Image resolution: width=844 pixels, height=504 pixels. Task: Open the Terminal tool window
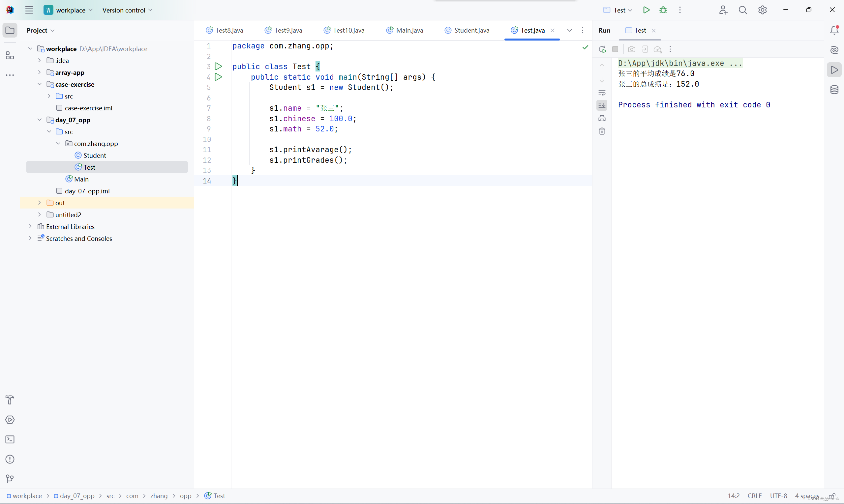[x=10, y=439]
